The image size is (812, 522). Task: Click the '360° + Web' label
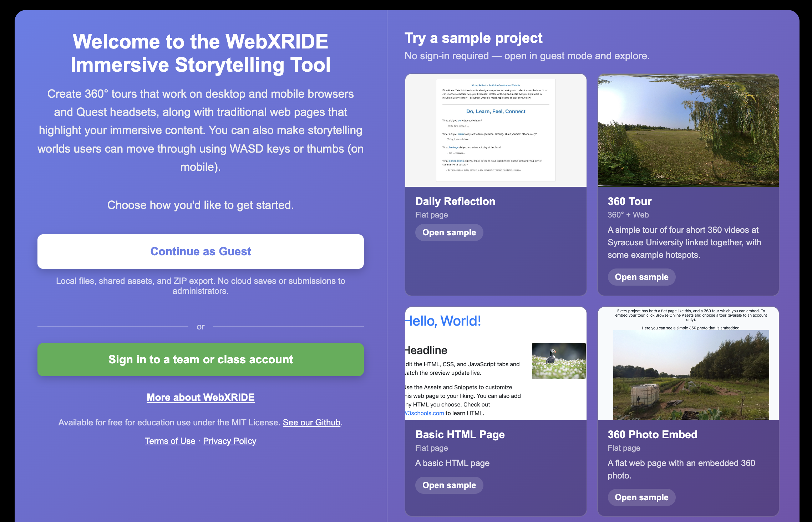(628, 215)
